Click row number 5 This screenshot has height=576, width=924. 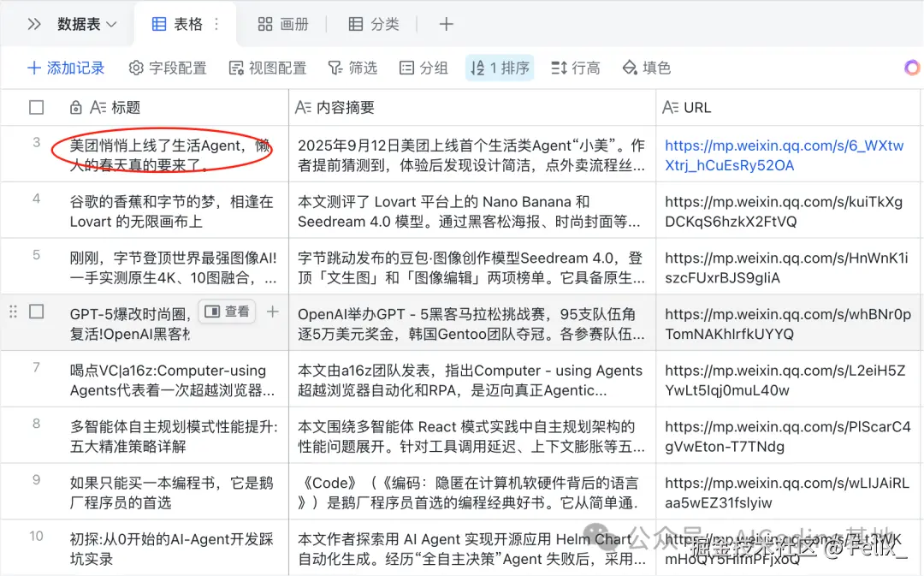(37, 255)
